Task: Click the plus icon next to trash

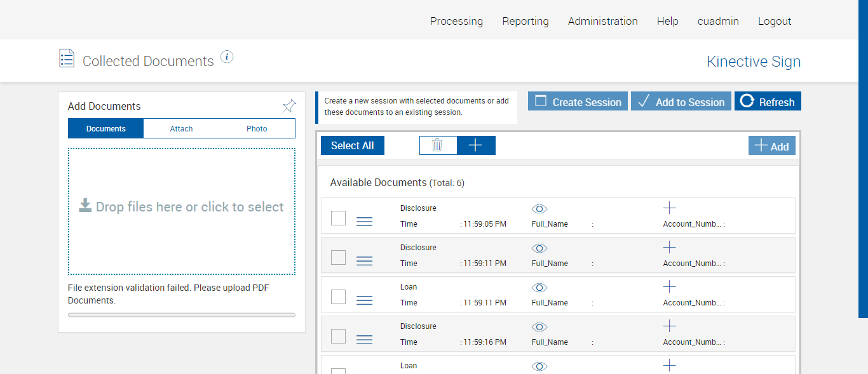Action: [475, 145]
